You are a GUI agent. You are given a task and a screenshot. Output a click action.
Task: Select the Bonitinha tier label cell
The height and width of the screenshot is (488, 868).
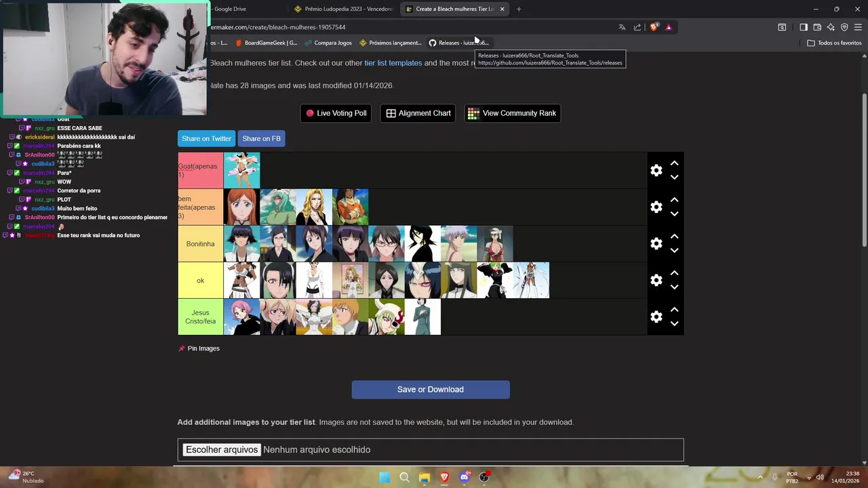pos(200,243)
